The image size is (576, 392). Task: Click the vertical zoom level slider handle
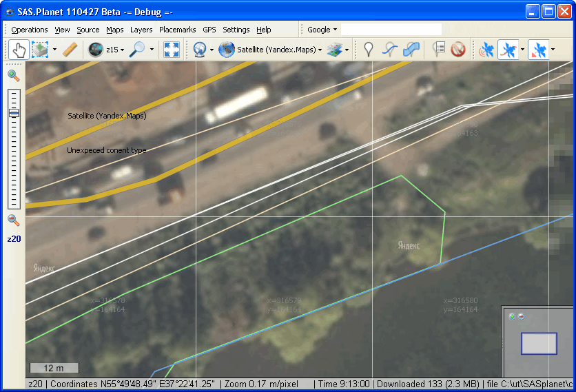pos(14,113)
